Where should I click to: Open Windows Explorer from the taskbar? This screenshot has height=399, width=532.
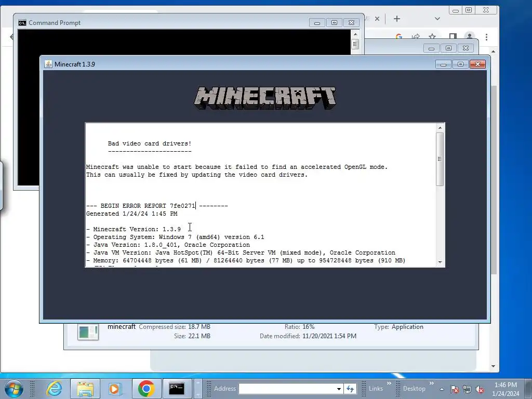85,389
